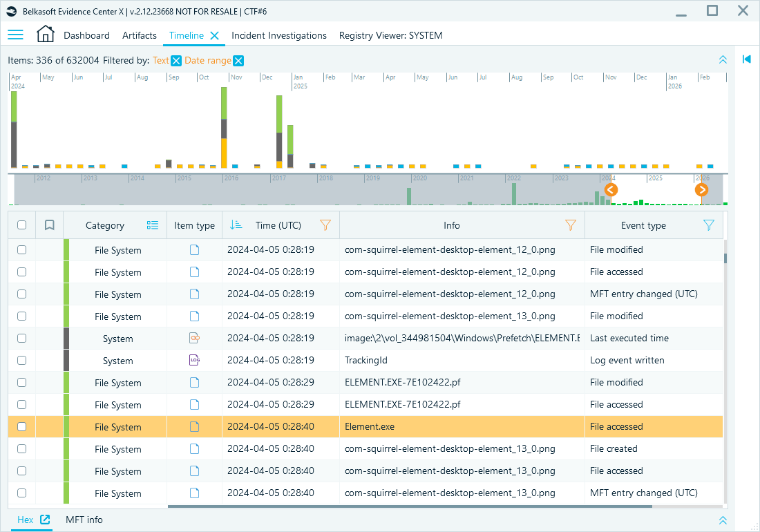Click the Info column header
760x532 pixels.
pos(452,225)
